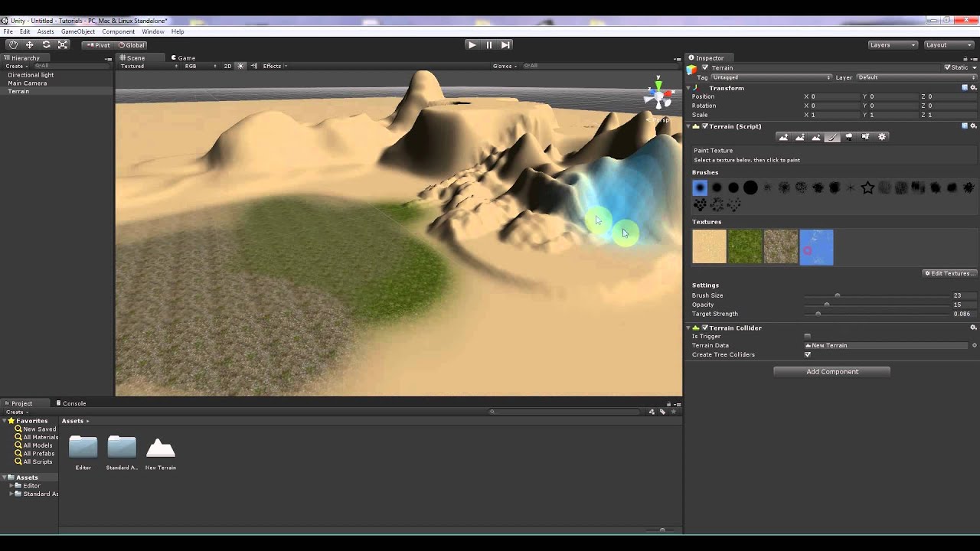Uncheck Create Tree Colliders

click(x=807, y=355)
